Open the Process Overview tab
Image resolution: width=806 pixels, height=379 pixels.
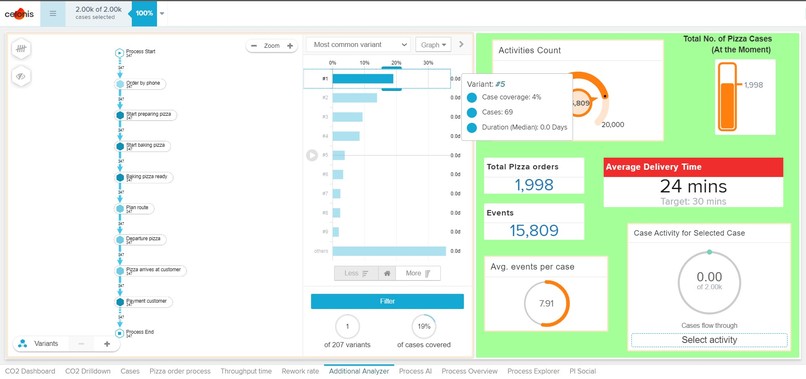pyautogui.click(x=469, y=371)
